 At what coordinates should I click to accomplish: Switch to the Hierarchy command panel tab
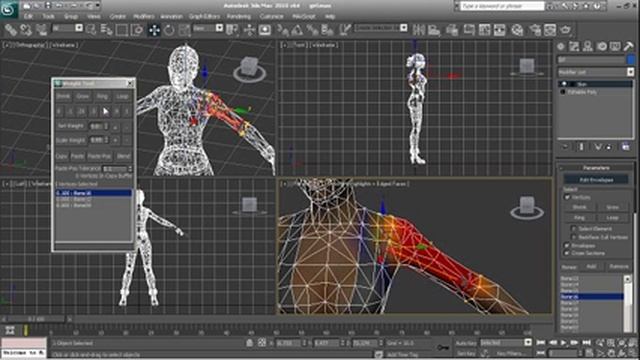tap(588, 47)
